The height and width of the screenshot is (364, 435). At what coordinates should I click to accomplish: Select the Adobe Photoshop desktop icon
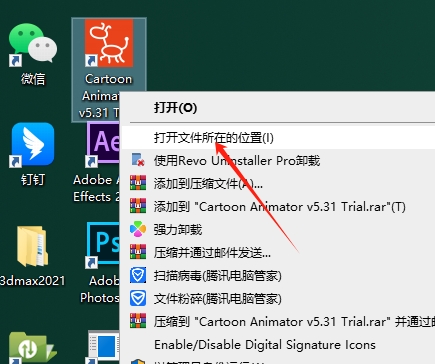tap(103, 245)
